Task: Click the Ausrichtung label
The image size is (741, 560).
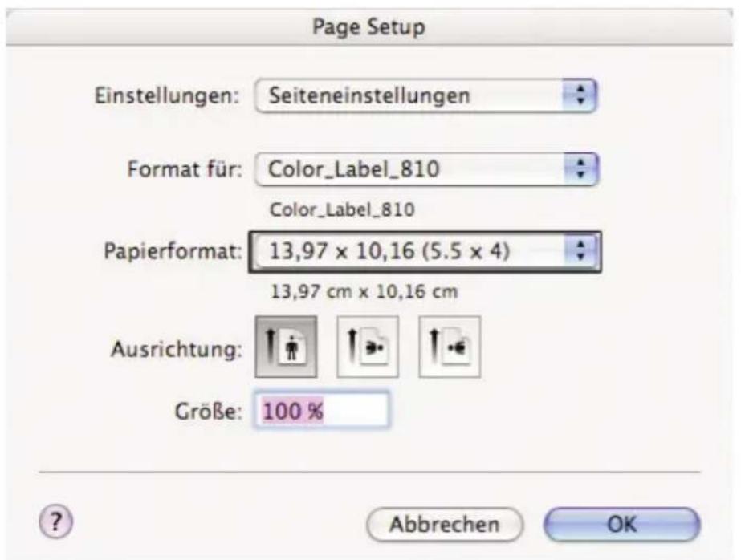Action: (177, 350)
